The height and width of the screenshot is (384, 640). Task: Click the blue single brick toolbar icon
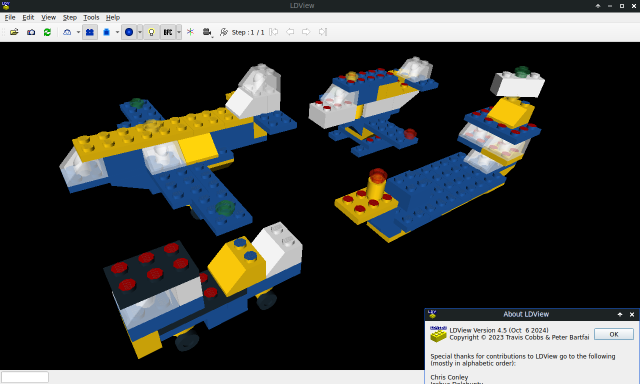point(107,32)
